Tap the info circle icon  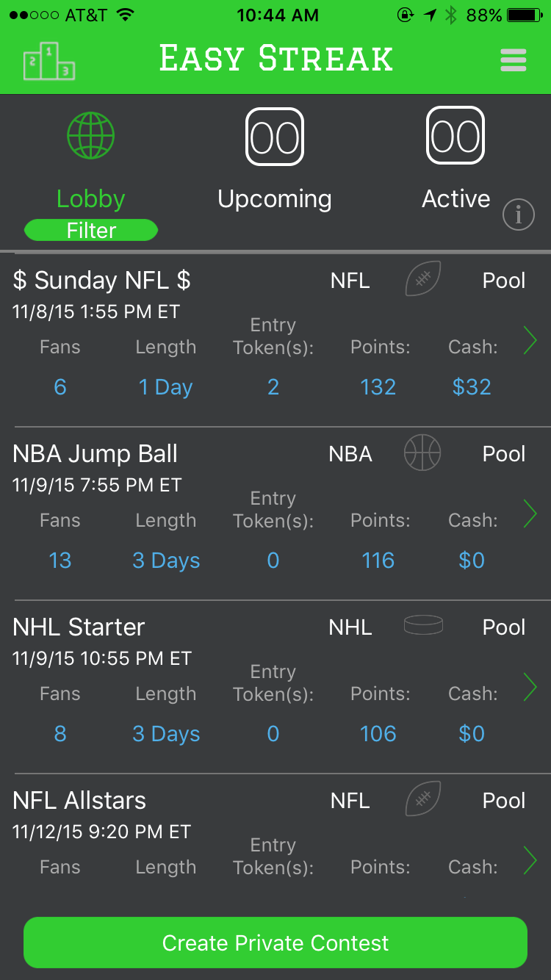pyautogui.click(x=518, y=215)
